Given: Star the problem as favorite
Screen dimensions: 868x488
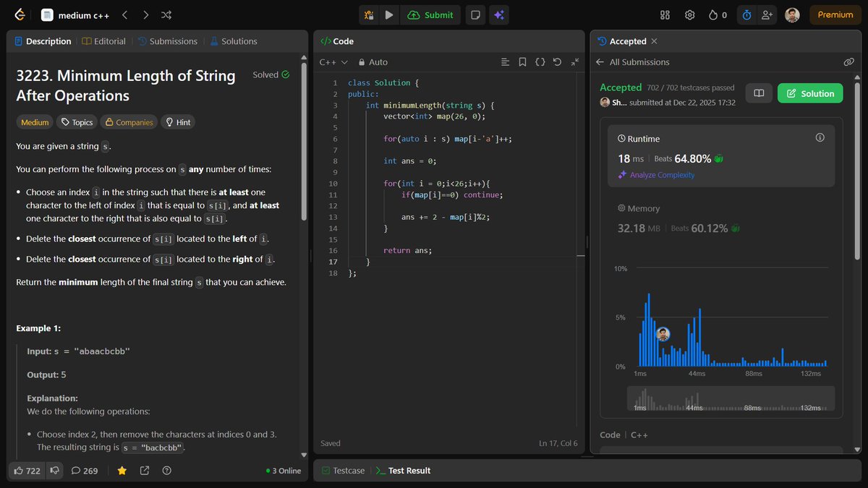Looking at the screenshot, I should click(x=122, y=471).
